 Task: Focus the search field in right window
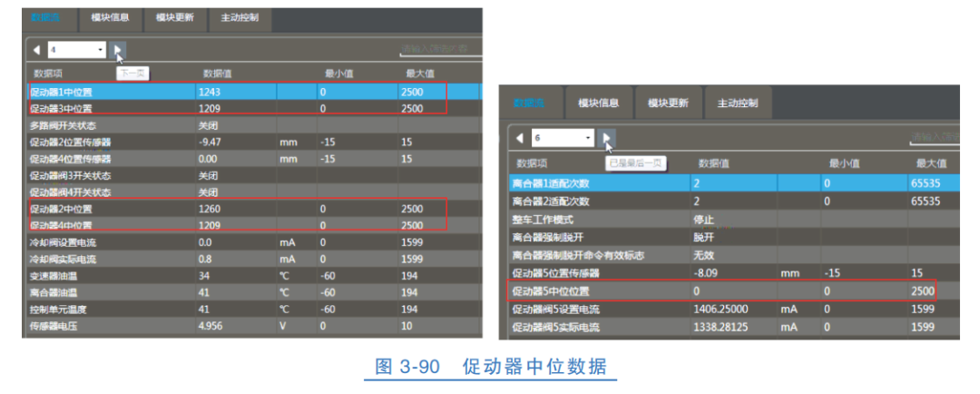click(935, 137)
